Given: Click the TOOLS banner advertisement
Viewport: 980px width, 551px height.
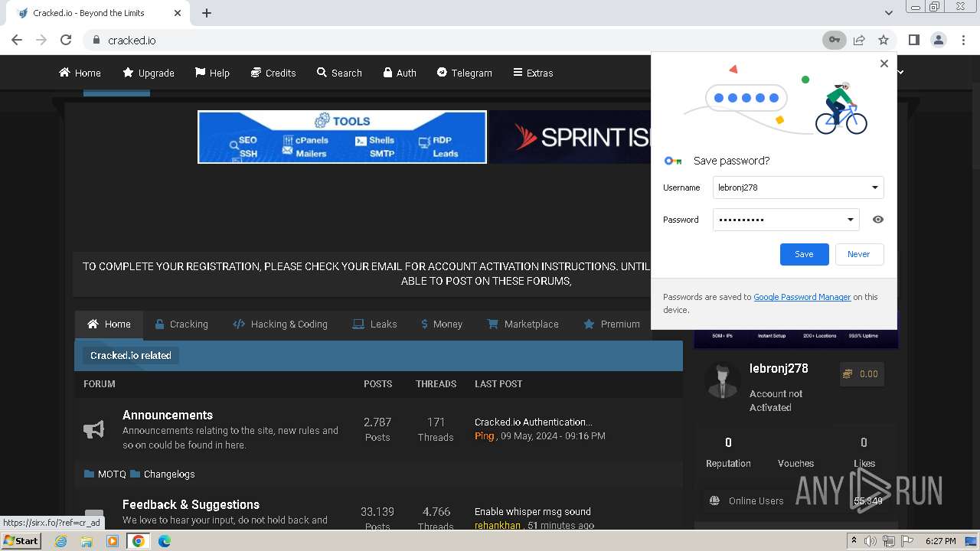Looking at the screenshot, I should pos(342,137).
